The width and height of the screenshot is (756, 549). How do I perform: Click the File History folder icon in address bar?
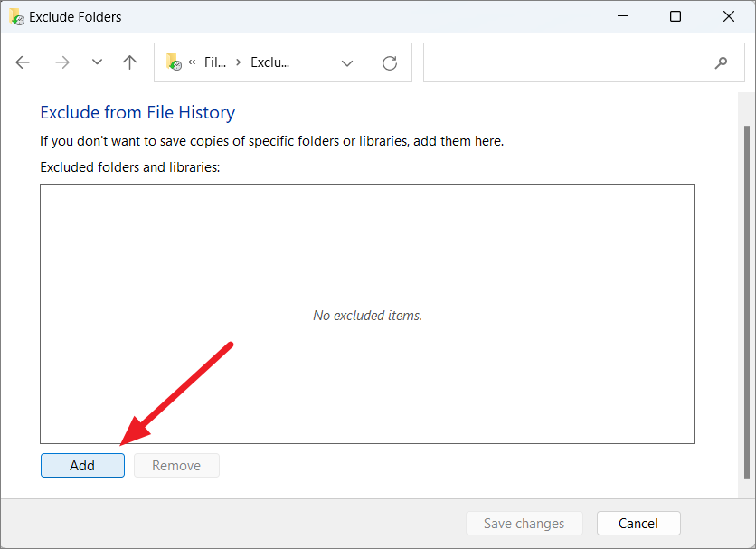tap(174, 62)
